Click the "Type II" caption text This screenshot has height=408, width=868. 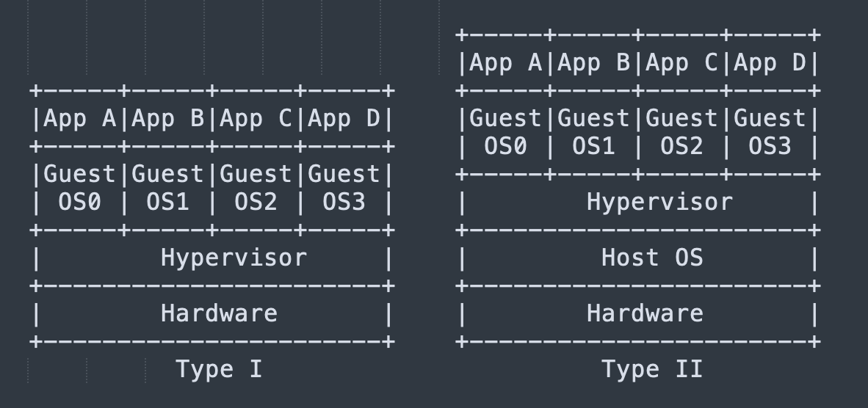(652, 369)
